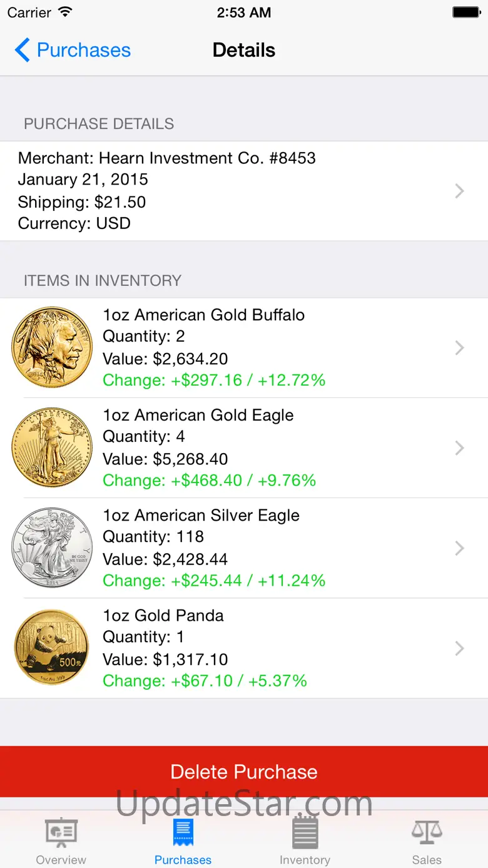Tap the American Silver Eagle coin image
488x868 pixels.
coord(52,548)
